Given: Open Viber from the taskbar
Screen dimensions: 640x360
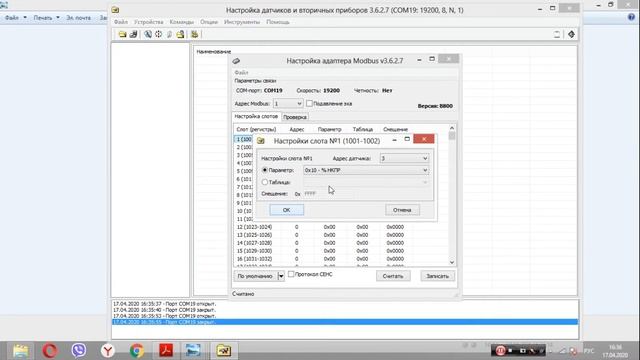Looking at the screenshot, I should point(79,350).
